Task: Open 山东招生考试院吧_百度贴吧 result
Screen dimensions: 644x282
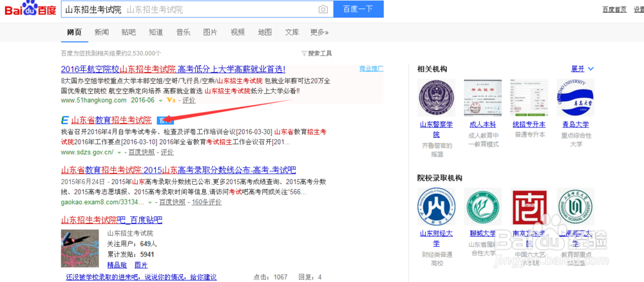Action: [111, 220]
